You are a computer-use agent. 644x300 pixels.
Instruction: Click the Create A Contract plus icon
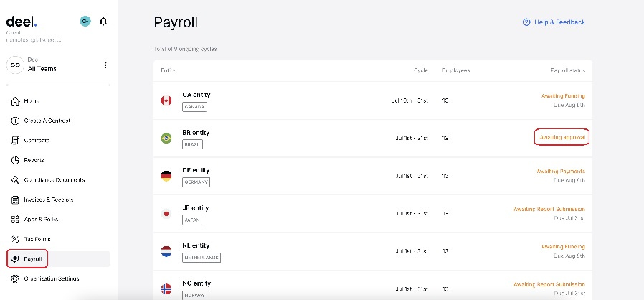[x=15, y=121]
